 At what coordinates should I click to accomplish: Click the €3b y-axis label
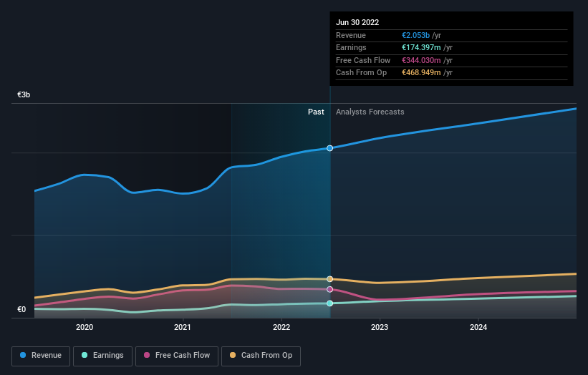[24, 94]
